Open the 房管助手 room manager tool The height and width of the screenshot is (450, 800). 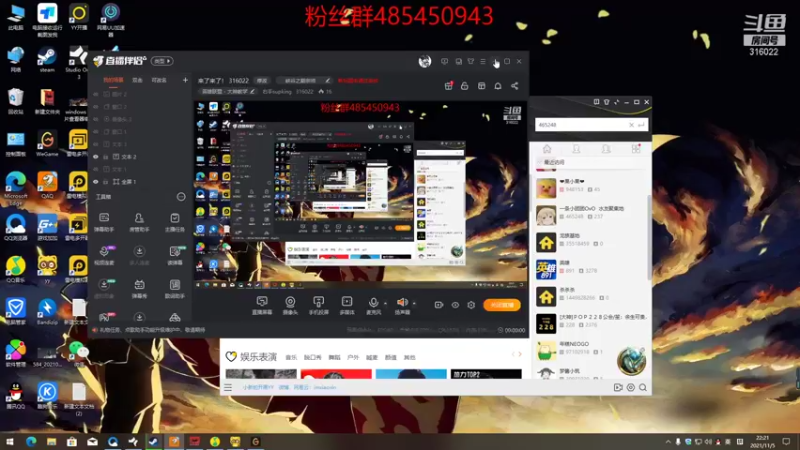coord(139,221)
